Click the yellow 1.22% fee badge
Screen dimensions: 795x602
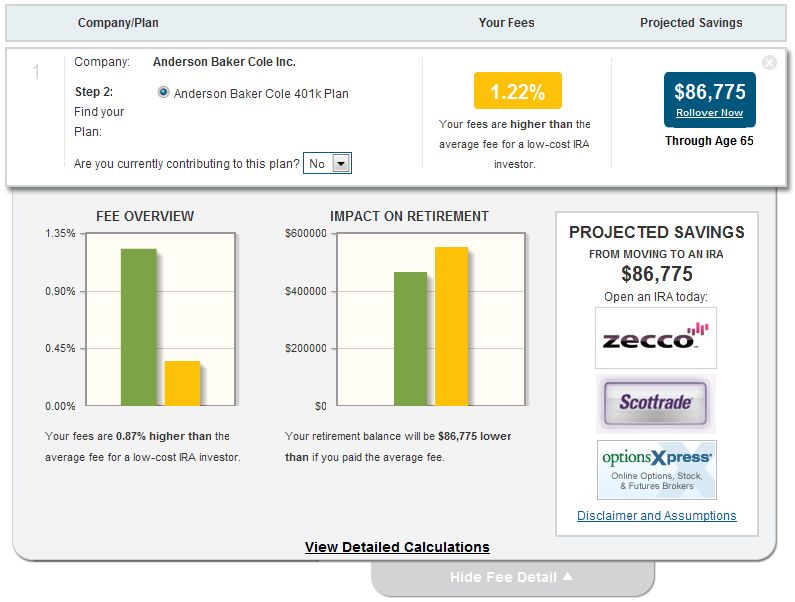tap(518, 91)
